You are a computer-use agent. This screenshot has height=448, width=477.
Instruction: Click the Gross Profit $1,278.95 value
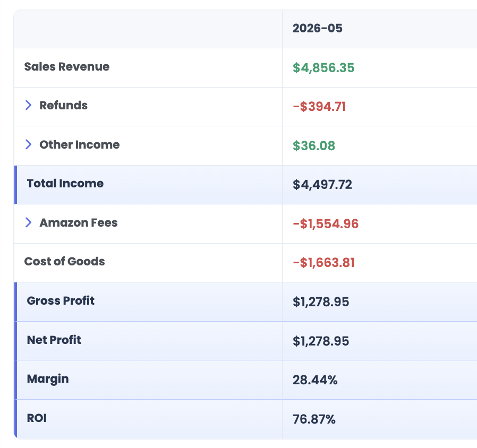click(321, 302)
